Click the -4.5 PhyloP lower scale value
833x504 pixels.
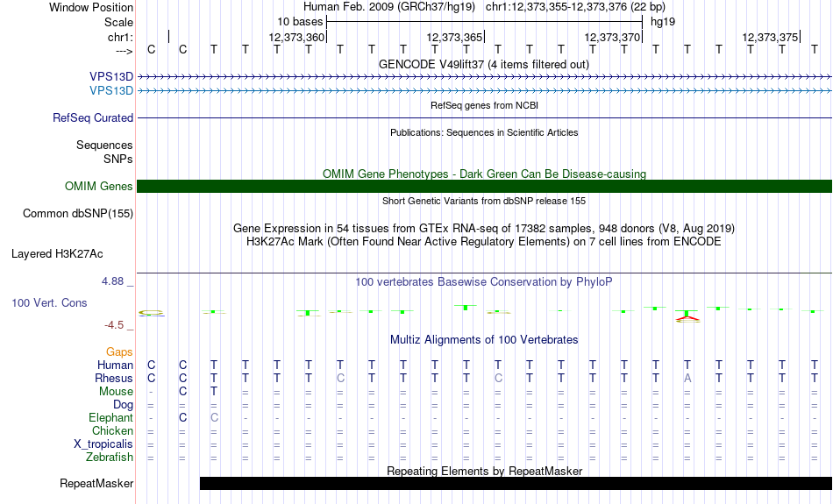[114, 324]
